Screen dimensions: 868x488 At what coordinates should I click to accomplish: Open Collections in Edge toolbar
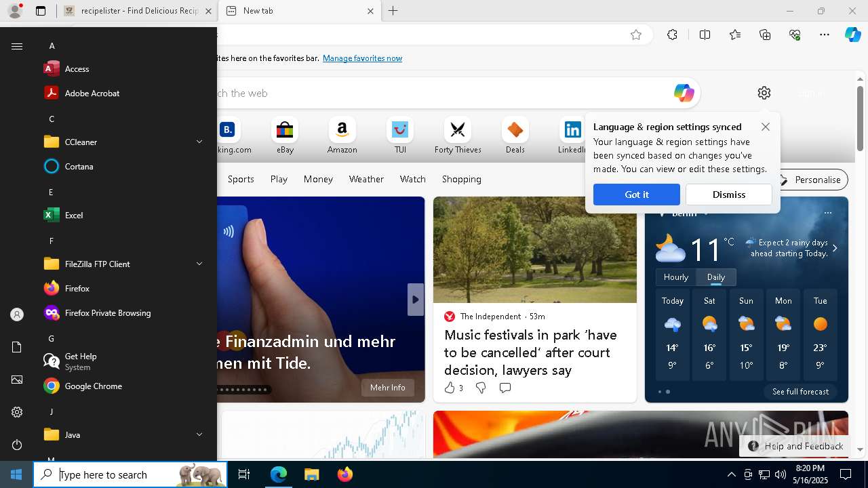(765, 35)
